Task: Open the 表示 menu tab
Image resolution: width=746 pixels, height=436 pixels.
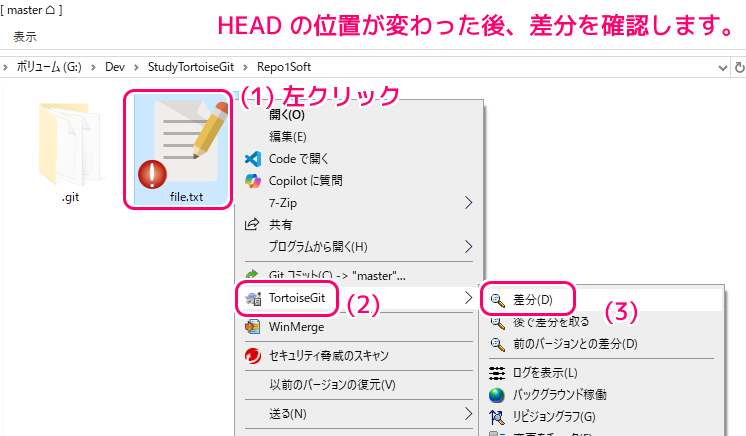Action: click(x=25, y=37)
